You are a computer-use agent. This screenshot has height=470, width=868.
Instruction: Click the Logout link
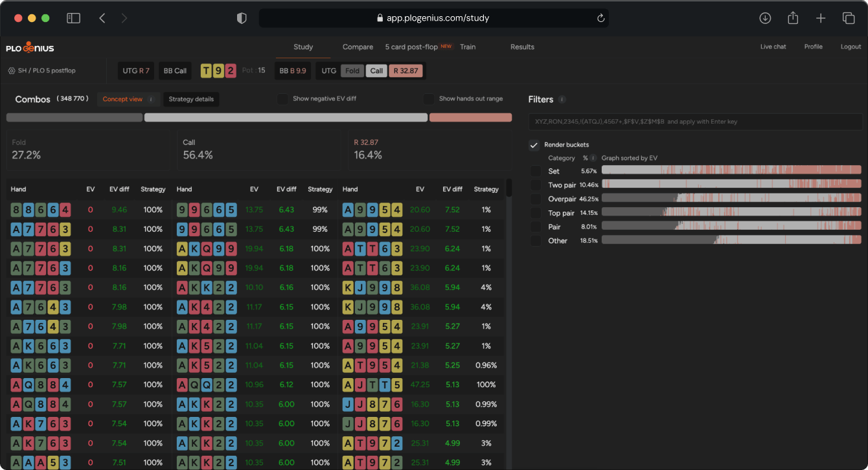pyautogui.click(x=851, y=47)
